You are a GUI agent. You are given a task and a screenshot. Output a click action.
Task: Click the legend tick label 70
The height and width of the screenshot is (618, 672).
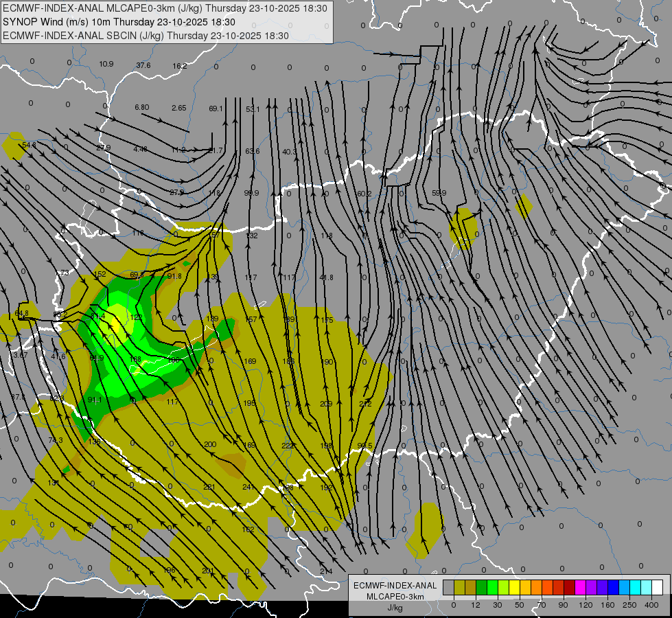(542, 605)
